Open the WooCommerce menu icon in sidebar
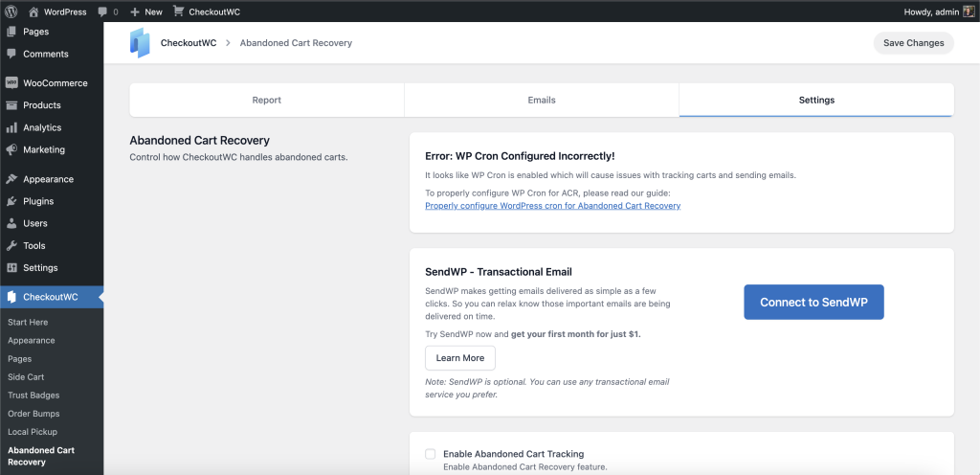 coord(11,83)
